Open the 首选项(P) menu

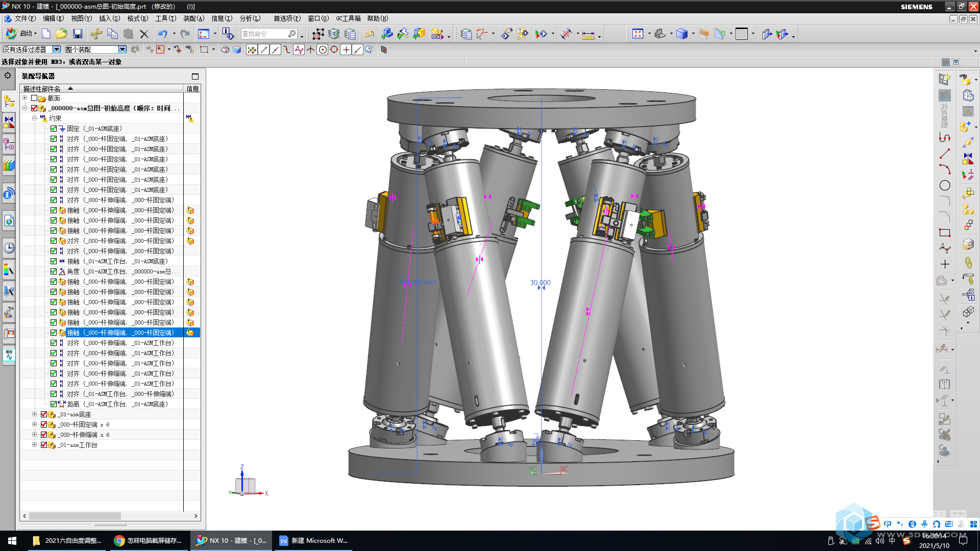[287, 18]
